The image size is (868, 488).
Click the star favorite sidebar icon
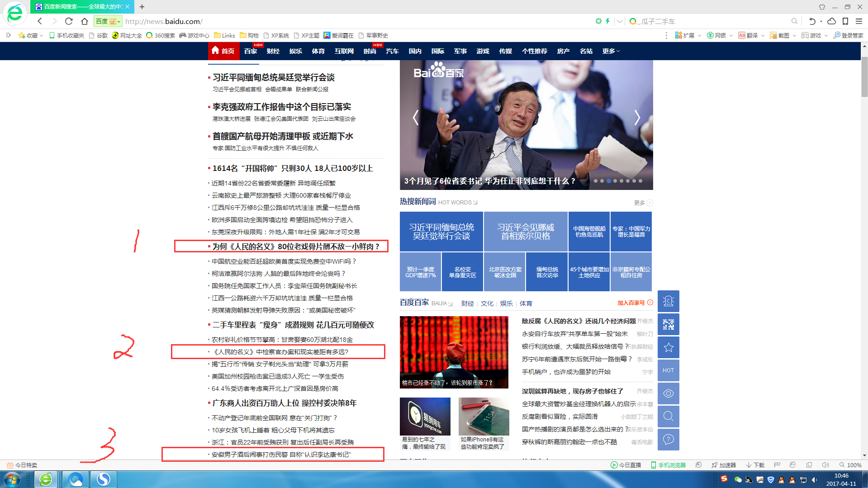668,348
